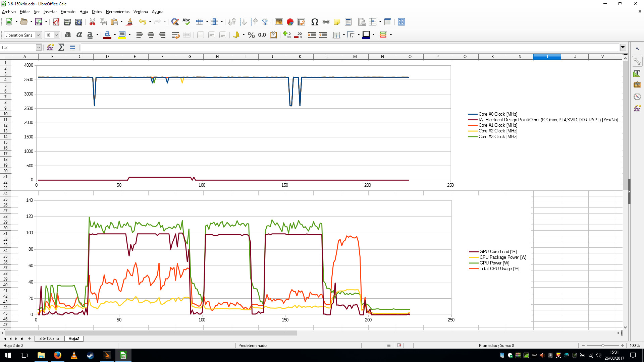The image size is (644, 362).
Task: Click the formula input line
Action: pyautogui.click(x=350, y=47)
